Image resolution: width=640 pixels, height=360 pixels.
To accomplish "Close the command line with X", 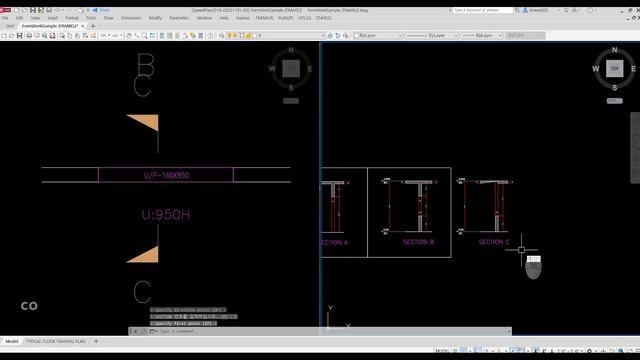I will tap(136, 331).
